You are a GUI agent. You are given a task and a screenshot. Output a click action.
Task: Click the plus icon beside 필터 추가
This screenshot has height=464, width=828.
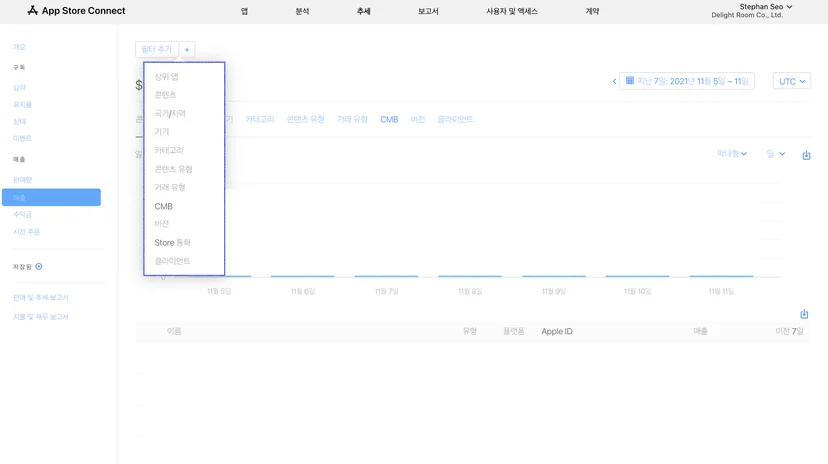[187, 50]
